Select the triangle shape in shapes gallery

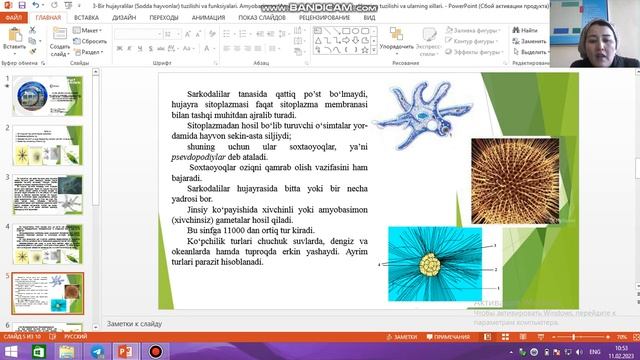(x=318, y=40)
